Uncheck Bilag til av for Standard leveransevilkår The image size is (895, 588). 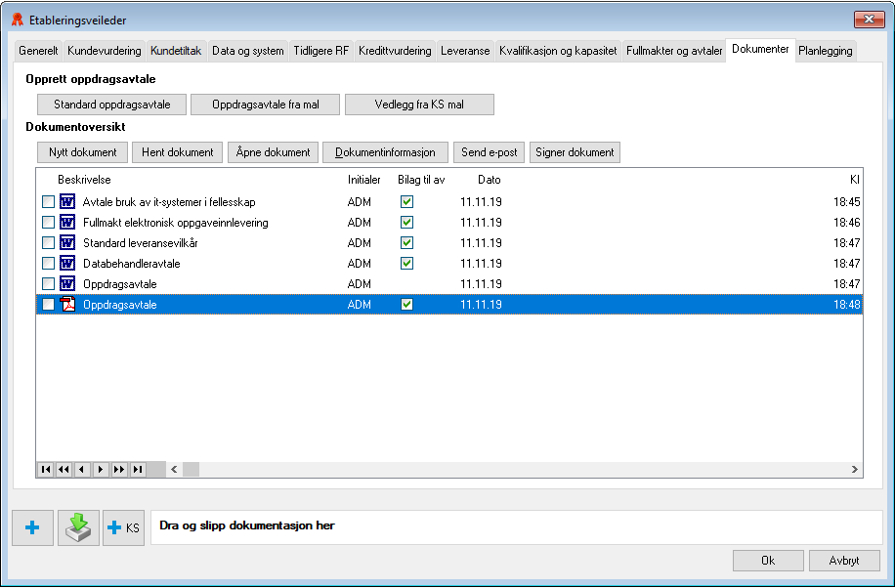click(407, 242)
